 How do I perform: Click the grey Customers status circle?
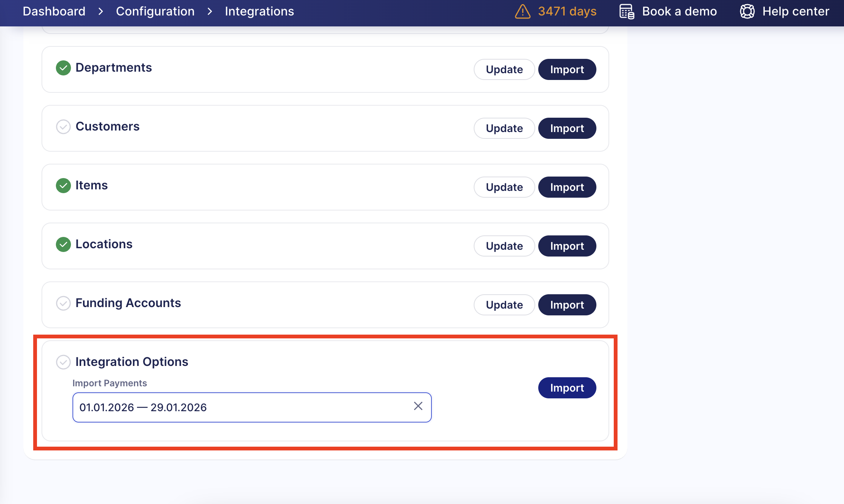[x=63, y=127]
